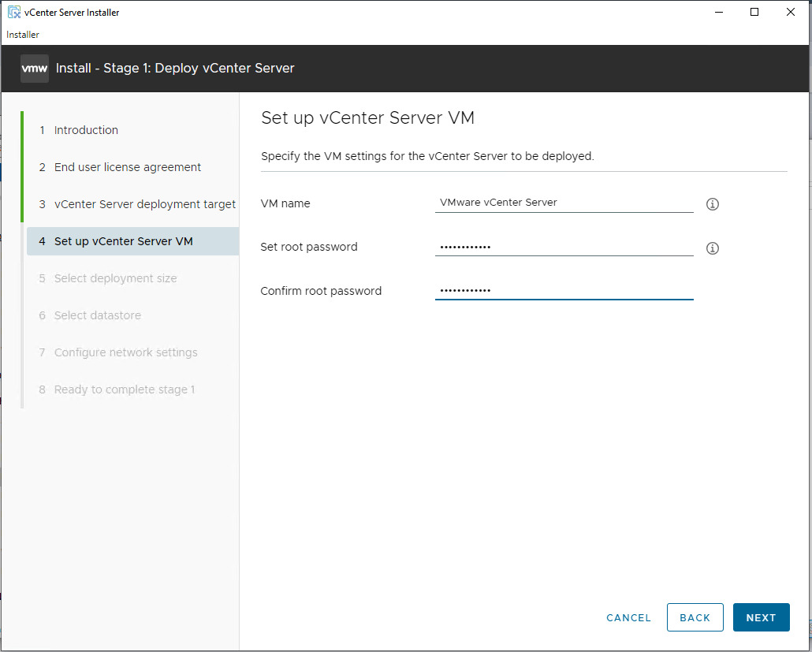Viewport: 812px width, 652px height.
Task: Click the CANCEL link
Action: click(x=628, y=618)
